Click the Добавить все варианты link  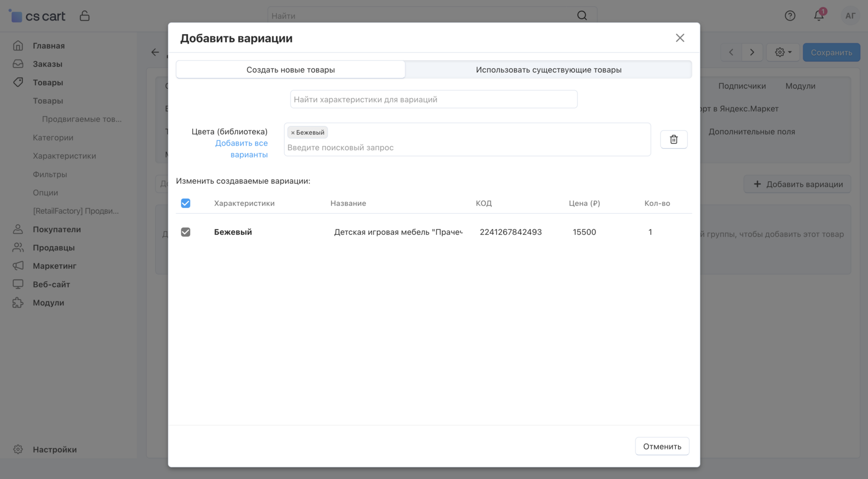click(x=242, y=149)
